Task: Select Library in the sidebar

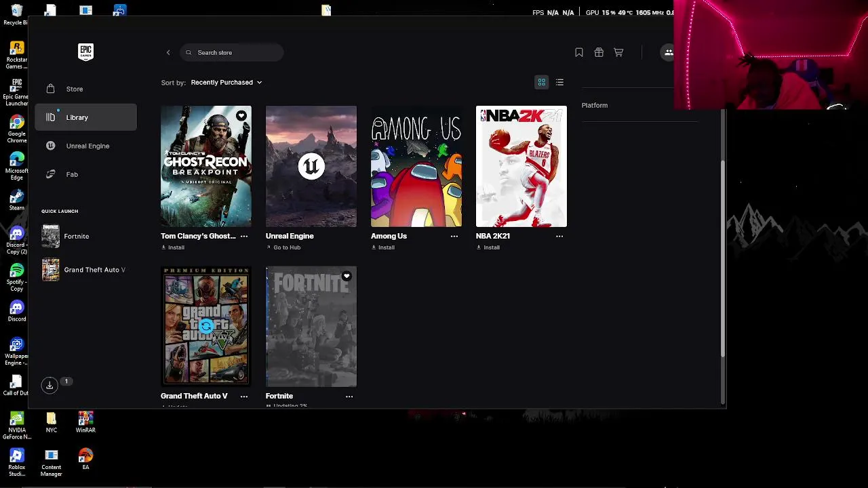Action: click(x=85, y=117)
